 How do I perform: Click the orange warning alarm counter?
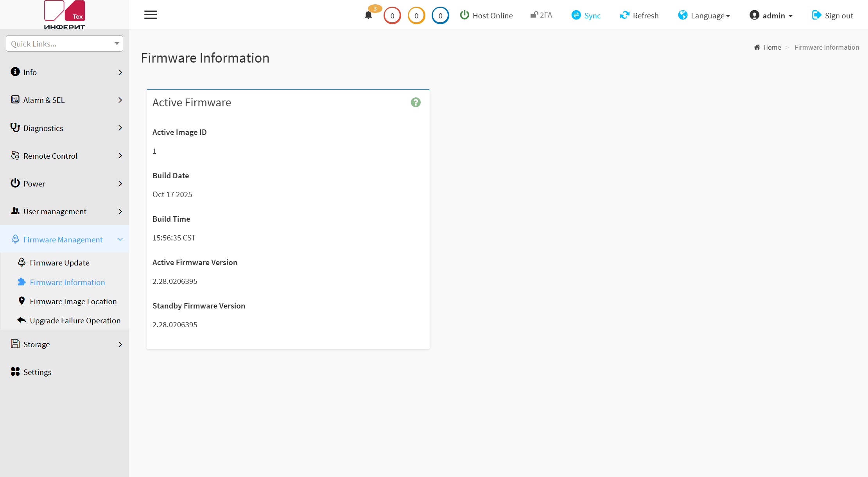tap(416, 16)
